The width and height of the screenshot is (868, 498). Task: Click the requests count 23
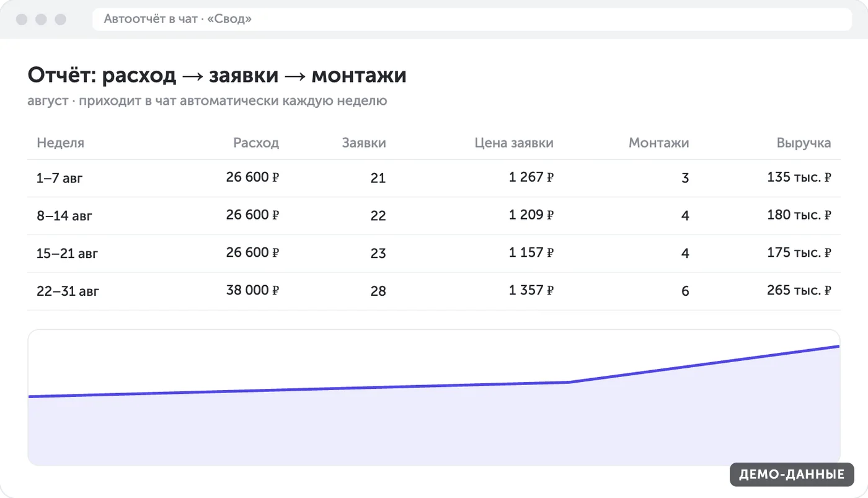click(x=378, y=254)
